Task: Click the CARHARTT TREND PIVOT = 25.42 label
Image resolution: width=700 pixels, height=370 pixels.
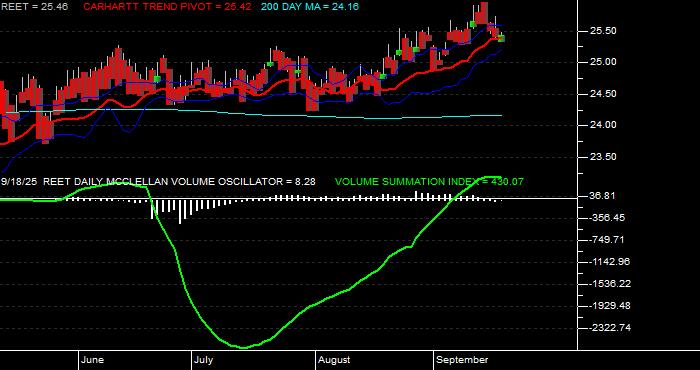Action: [167, 7]
